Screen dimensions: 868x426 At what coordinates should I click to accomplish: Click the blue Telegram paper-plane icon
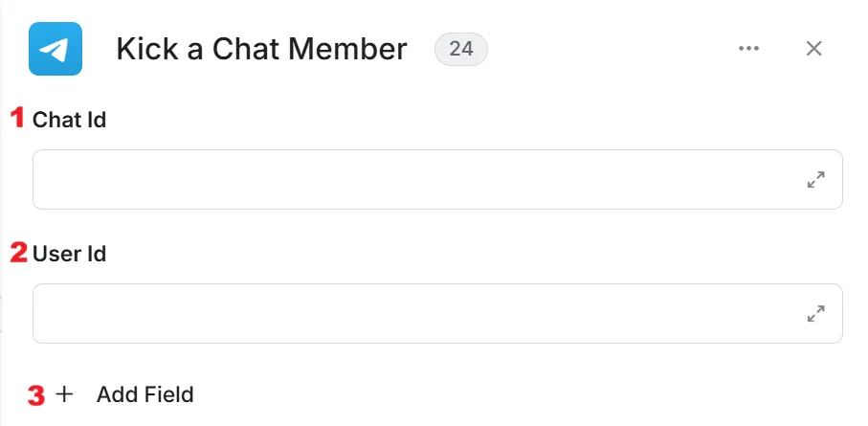coord(56,49)
